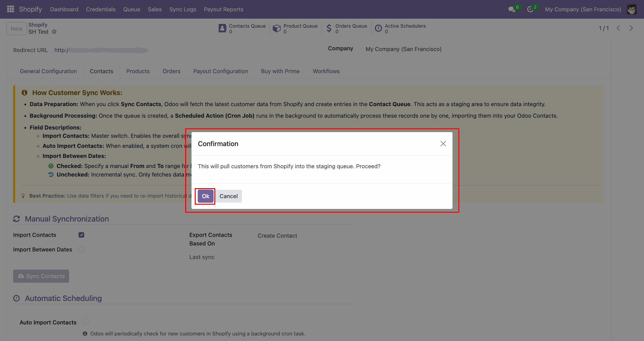Image resolution: width=644 pixels, height=341 pixels.
Task: Enable Import Between Dates checkbox
Action: click(82, 249)
